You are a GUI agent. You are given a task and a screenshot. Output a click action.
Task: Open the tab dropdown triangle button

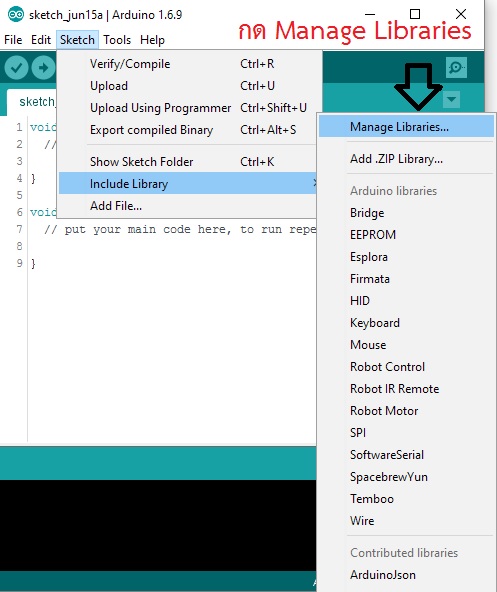pyautogui.click(x=451, y=100)
